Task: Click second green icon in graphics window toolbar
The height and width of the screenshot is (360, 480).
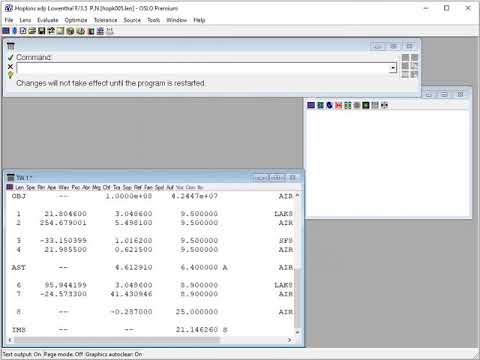Action: [320, 105]
